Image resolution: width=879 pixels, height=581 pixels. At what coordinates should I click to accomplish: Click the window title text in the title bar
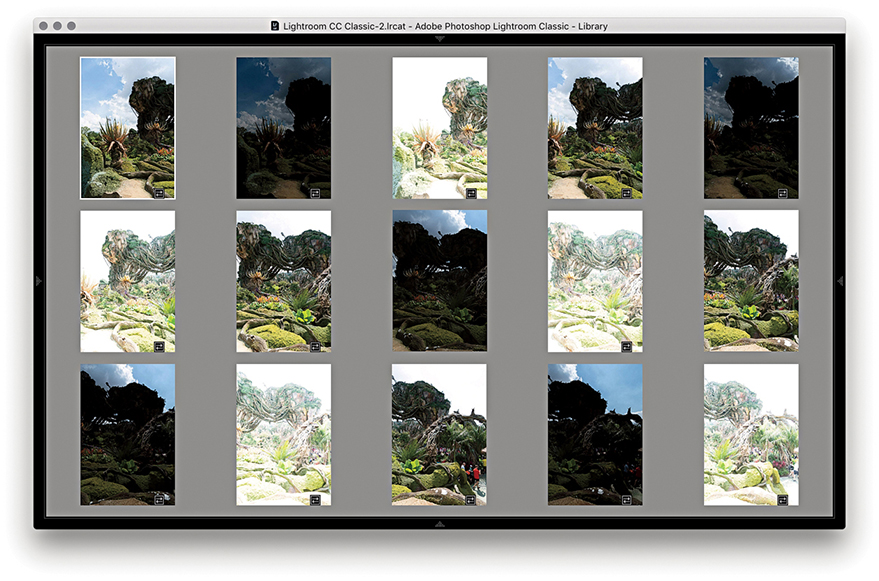[446, 26]
